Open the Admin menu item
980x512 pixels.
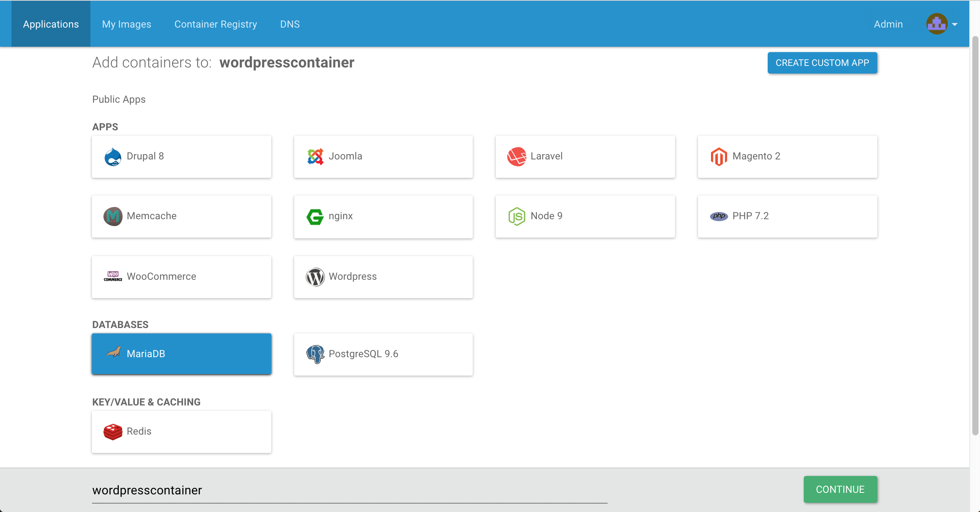click(888, 24)
